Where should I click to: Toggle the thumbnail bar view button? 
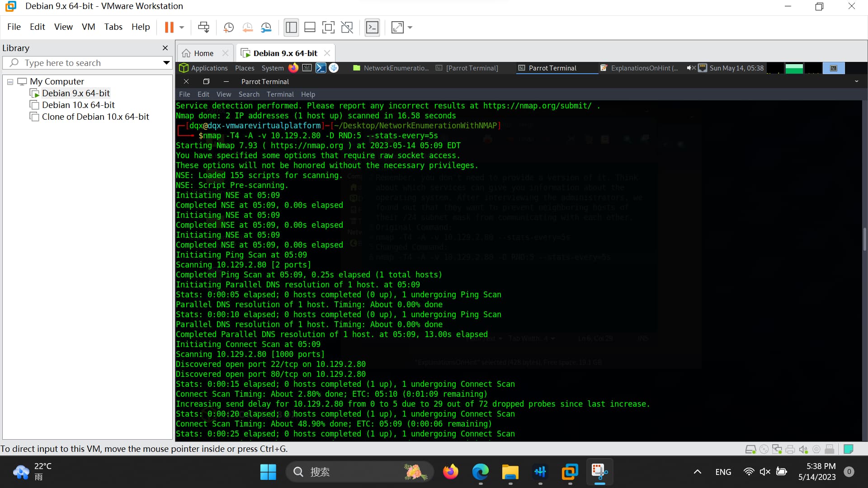[310, 28]
